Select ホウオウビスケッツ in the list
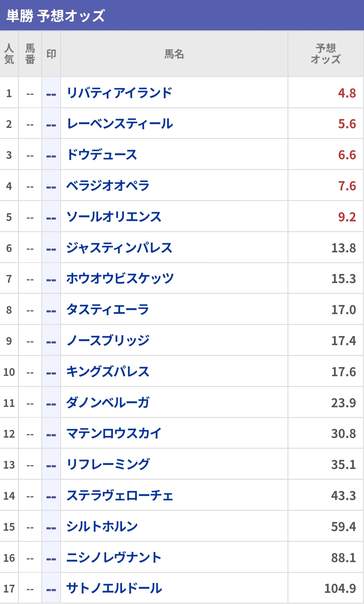This screenshot has width=364, height=604. pyautogui.click(x=120, y=279)
